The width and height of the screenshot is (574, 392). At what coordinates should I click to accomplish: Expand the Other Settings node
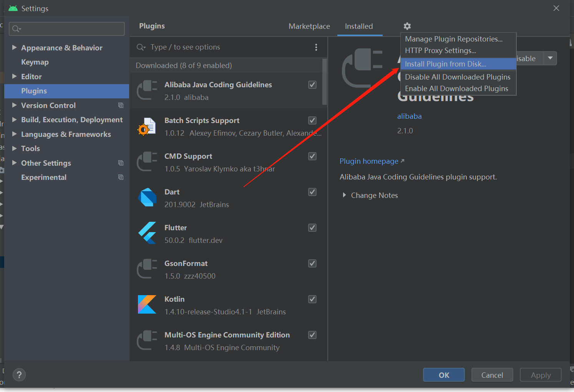pyautogui.click(x=14, y=163)
